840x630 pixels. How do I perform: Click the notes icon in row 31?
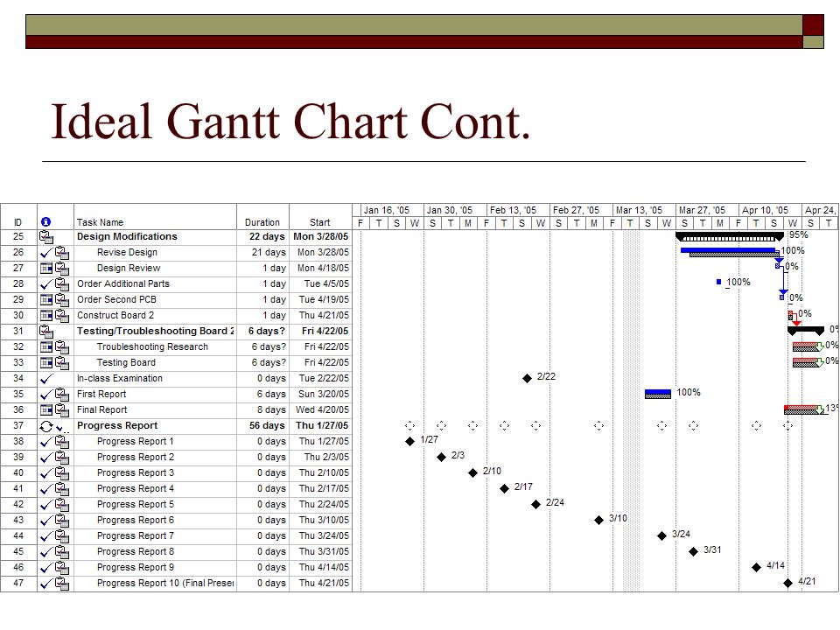(46, 332)
